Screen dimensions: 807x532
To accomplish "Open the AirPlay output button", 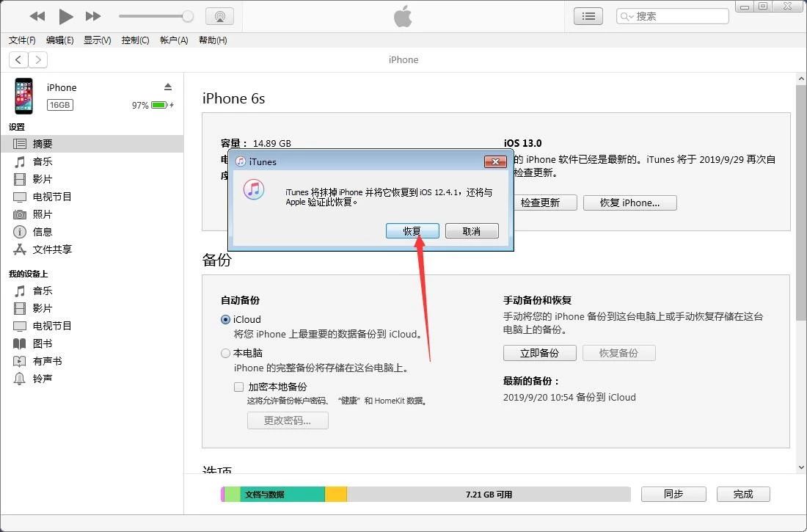I will point(220,16).
